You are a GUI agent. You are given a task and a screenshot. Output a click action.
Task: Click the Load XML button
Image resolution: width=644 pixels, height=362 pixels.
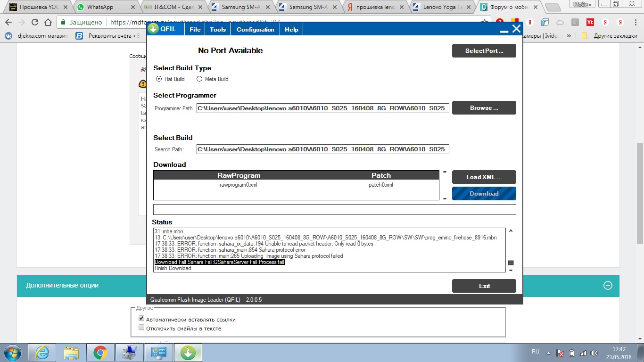click(x=484, y=177)
